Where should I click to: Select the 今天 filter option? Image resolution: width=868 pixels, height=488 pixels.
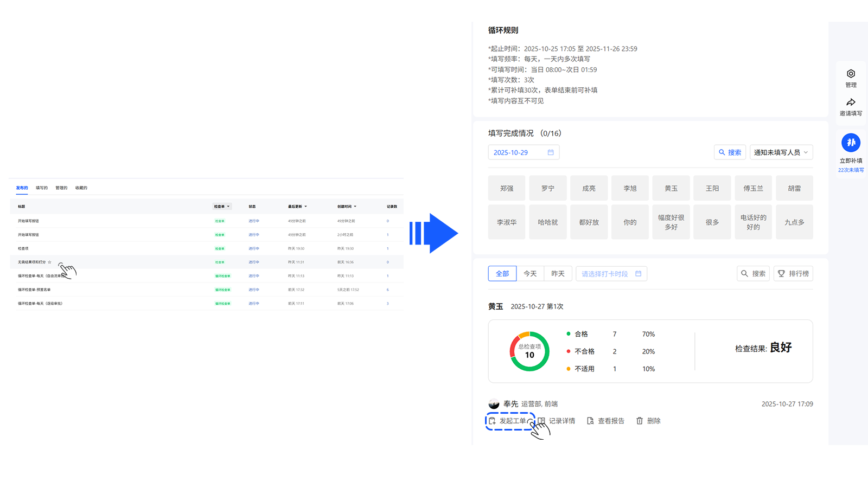point(530,273)
